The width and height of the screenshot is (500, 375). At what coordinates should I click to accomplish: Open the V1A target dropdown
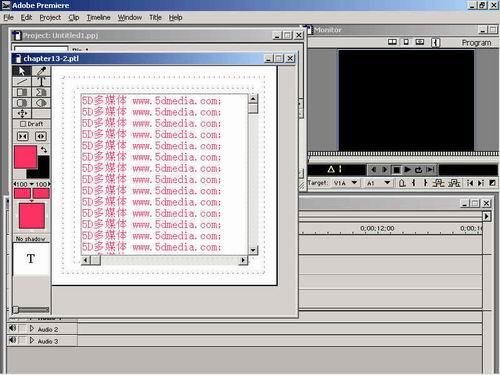tap(354, 183)
